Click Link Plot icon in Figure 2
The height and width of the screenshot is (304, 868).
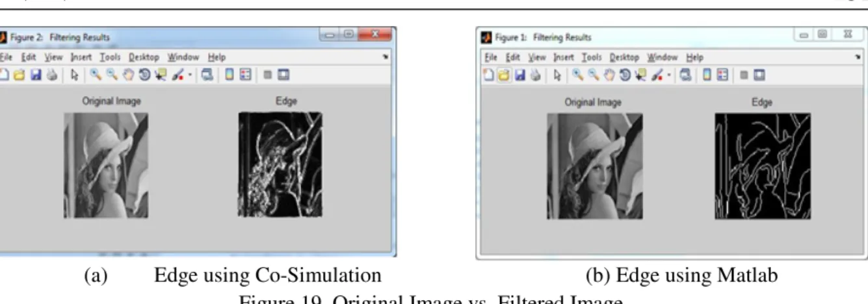pyautogui.click(x=207, y=75)
